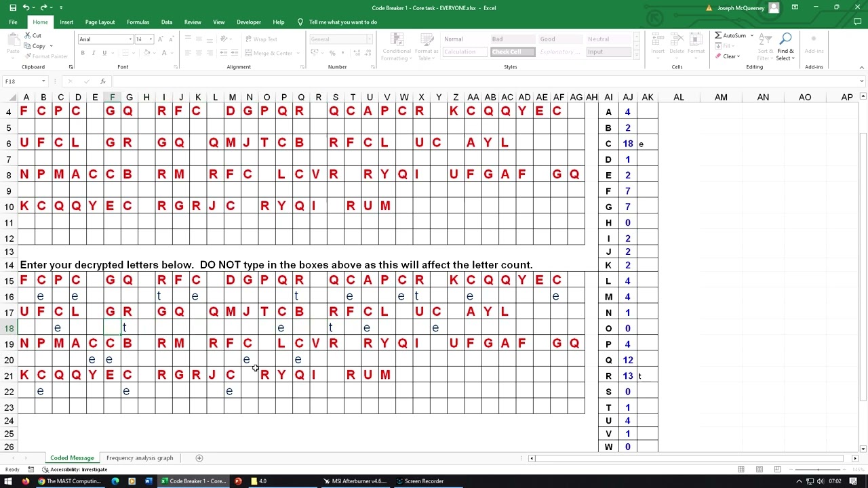Open Screen Recorder from the taskbar

[x=419, y=481]
